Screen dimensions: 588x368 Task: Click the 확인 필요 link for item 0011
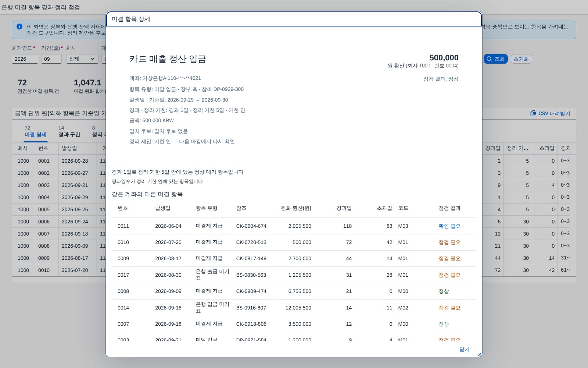449,226
